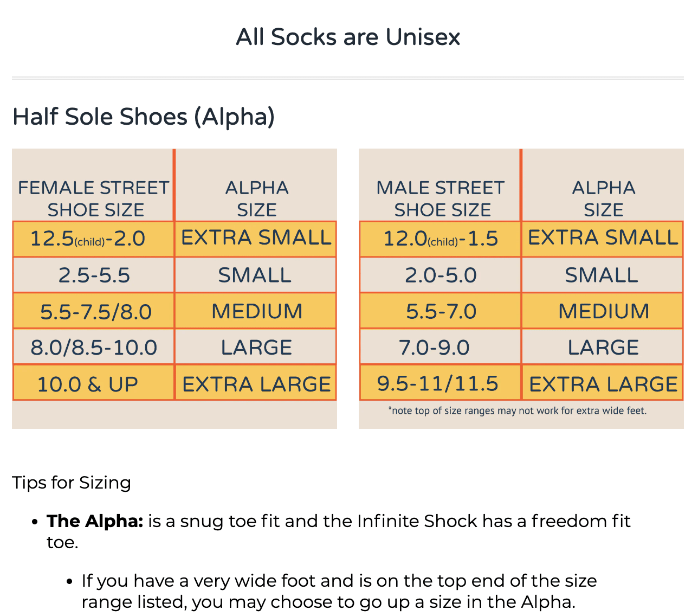This screenshot has width=698, height=616.
Task: Click EXTRA LARGE in the male chart
Action: 603,384
